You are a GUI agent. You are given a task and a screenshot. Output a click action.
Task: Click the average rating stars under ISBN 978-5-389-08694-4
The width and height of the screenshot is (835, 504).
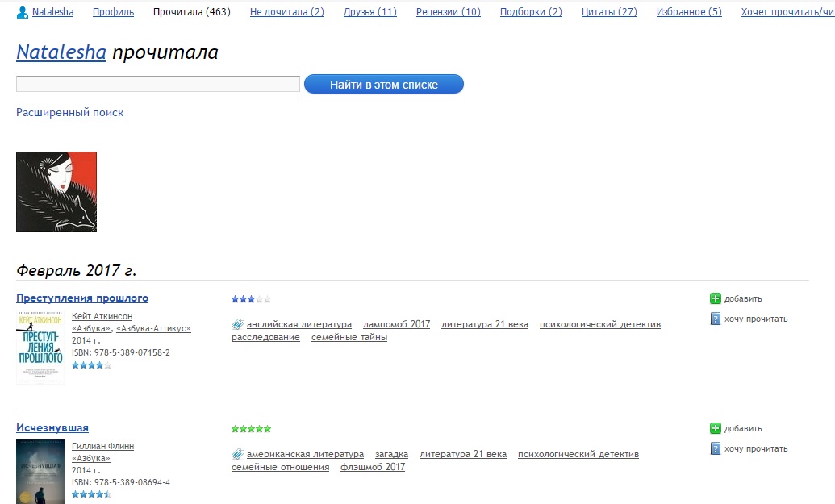92,494
